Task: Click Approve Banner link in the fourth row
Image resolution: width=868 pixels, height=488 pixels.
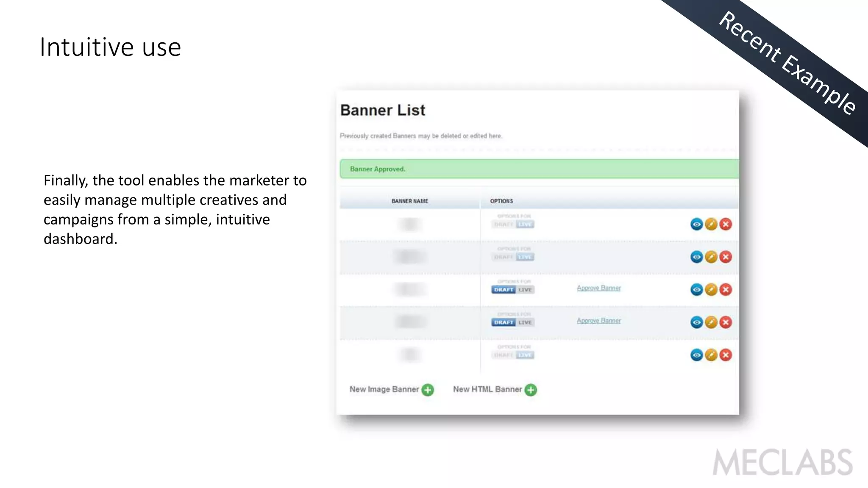Action: tap(598, 321)
